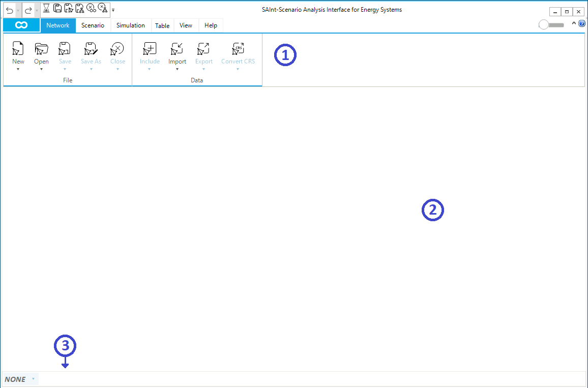Click the Include icon in Data group
This screenshot has width=588, height=388.
tap(150, 49)
